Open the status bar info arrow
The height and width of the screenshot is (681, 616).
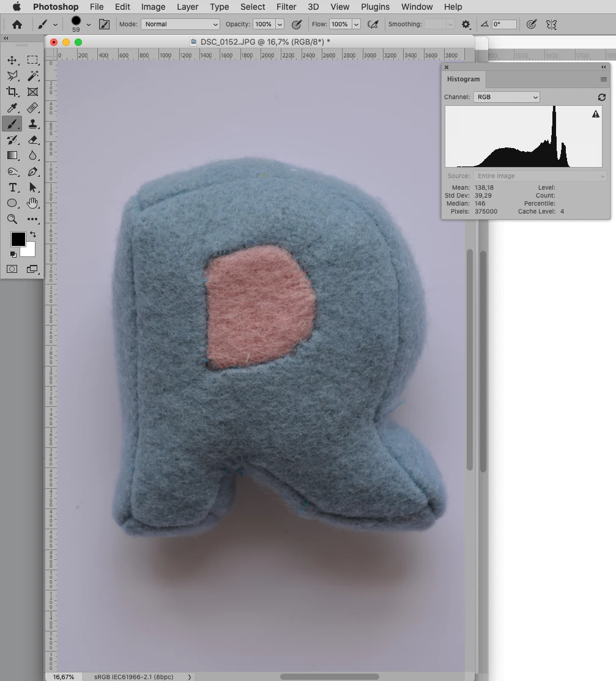(189, 677)
